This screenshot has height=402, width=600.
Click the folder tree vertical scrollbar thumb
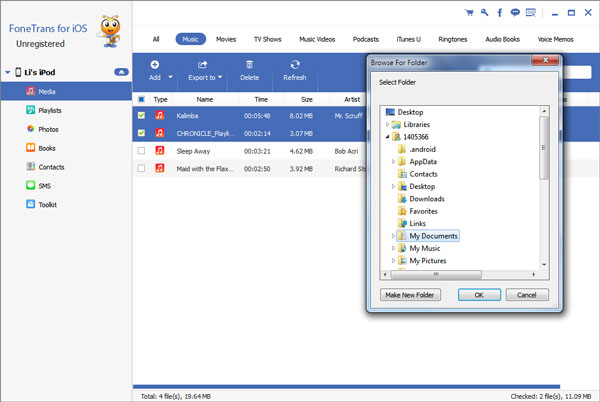pyautogui.click(x=544, y=148)
